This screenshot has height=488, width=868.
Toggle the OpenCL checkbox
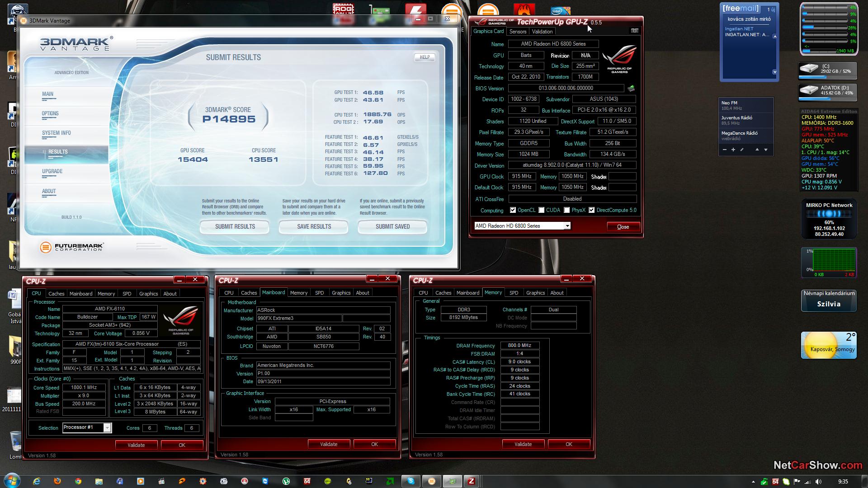coord(513,210)
